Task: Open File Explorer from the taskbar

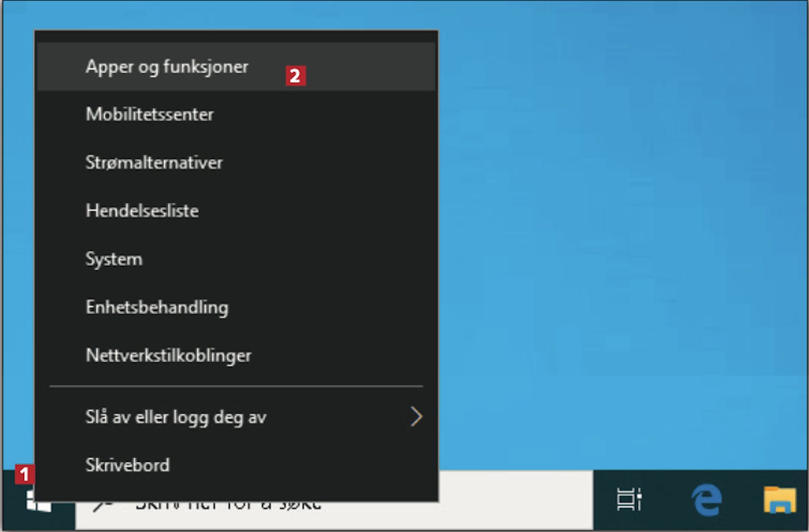Action: tap(780, 499)
